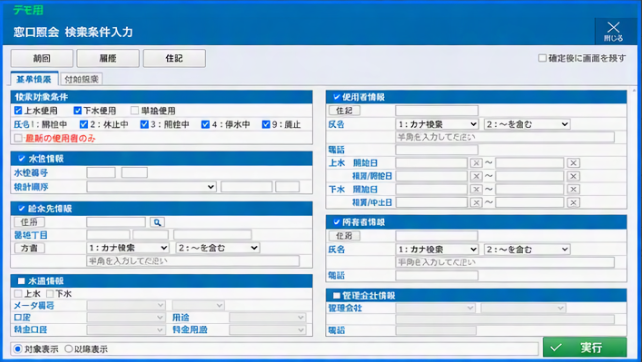Clear the 上水 精算/閉栓日 start date
Image resolution: width=642 pixels, height=362 pixels.
pos(476,176)
